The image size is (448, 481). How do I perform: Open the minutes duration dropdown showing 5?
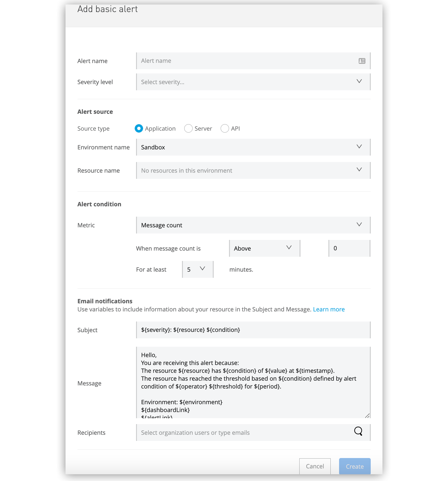coord(198,269)
